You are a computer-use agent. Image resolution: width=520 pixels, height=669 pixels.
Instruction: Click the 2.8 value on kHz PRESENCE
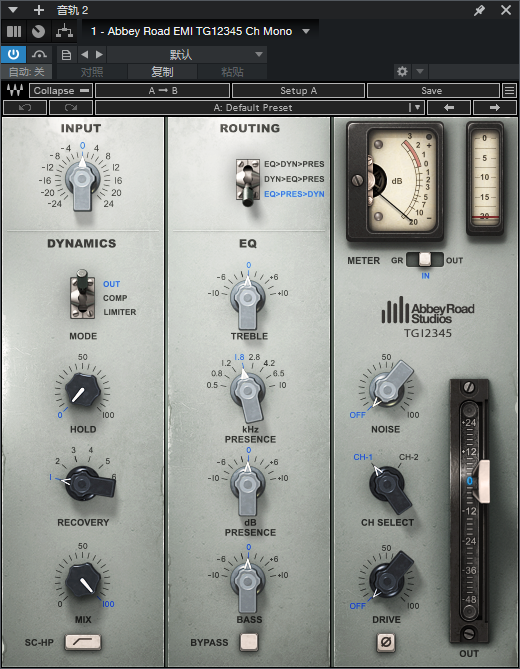pyautogui.click(x=254, y=357)
